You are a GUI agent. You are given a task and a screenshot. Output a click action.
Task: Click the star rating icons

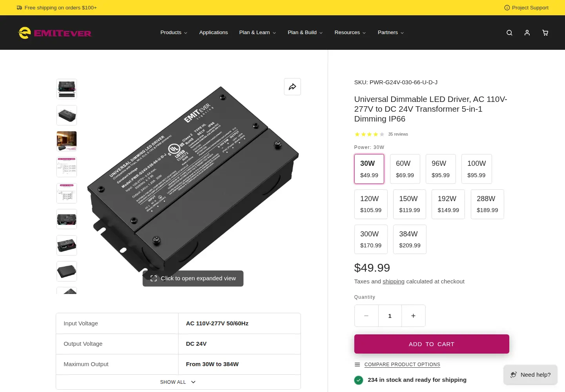[x=369, y=134]
